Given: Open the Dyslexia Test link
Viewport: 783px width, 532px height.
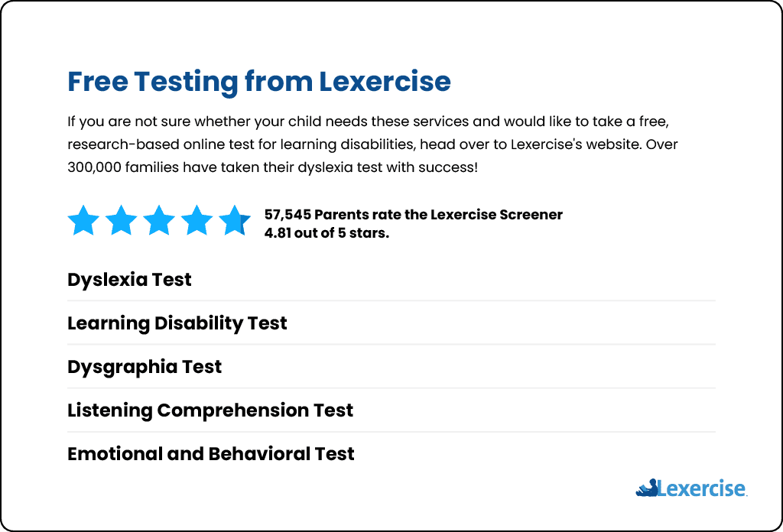Looking at the screenshot, I should pyautogui.click(x=129, y=280).
